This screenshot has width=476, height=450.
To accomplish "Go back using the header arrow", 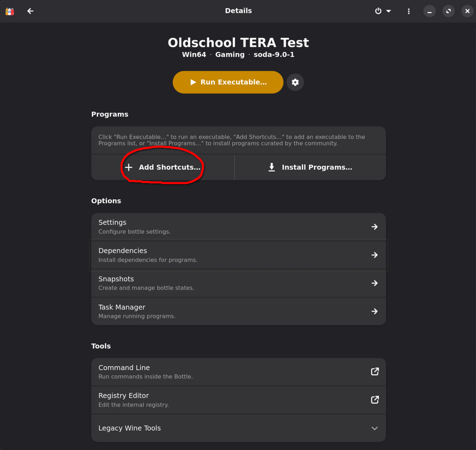I will click(x=30, y=11).
